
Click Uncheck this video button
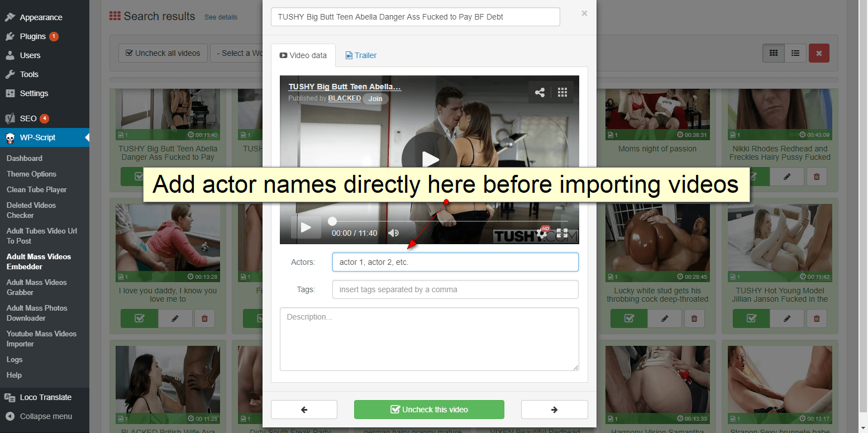pyautogui.click(x=429, y=410)
